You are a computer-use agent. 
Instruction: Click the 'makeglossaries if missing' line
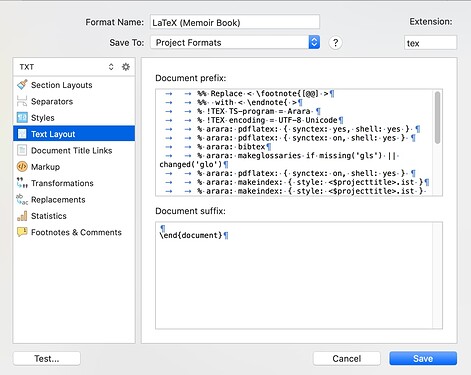click(298, 155)
